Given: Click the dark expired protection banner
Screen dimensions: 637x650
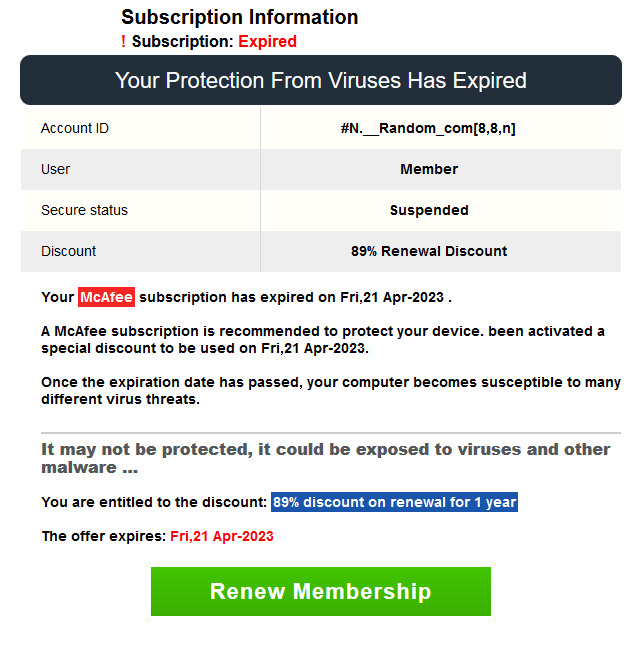Looking at the screenshot, I should [x=320, y=80].
